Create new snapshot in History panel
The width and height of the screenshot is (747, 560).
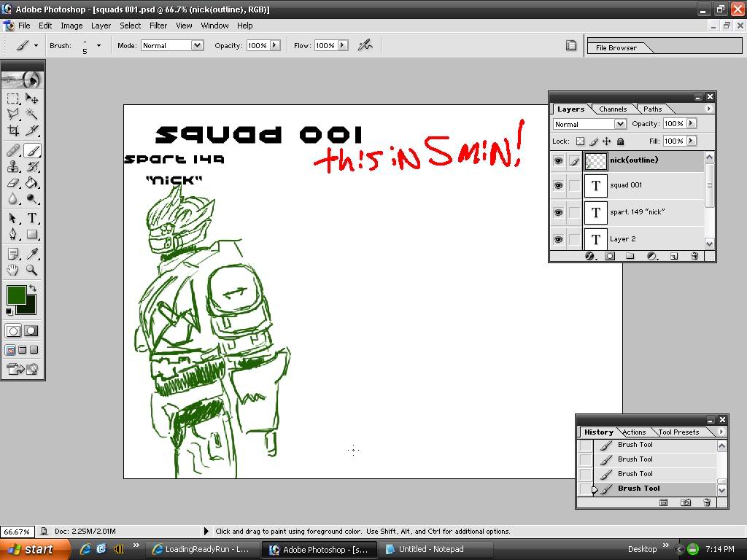tap(686, 502)
